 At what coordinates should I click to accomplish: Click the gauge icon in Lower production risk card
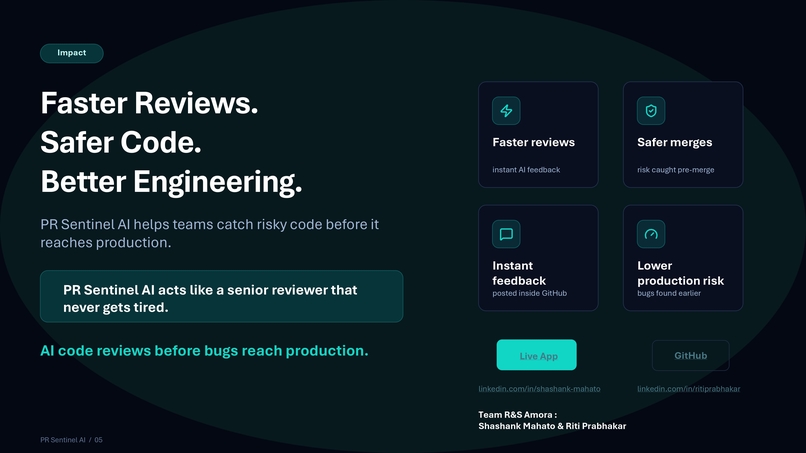[x=651, y=234]
